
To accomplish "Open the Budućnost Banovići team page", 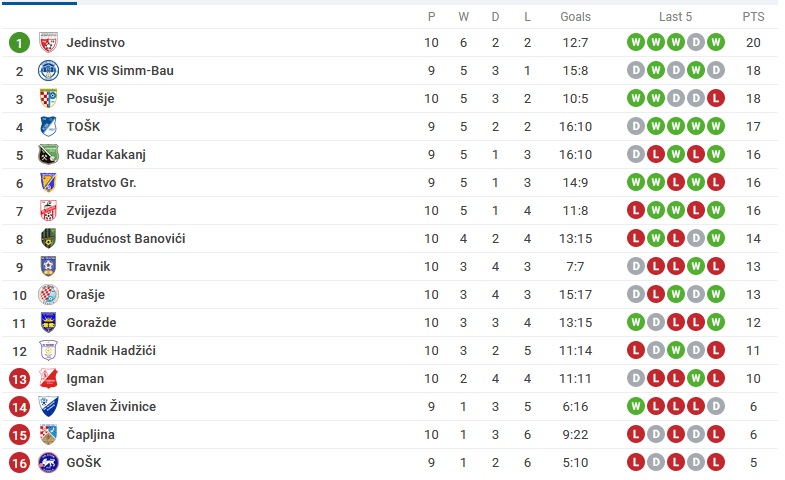I will [126, 239].
